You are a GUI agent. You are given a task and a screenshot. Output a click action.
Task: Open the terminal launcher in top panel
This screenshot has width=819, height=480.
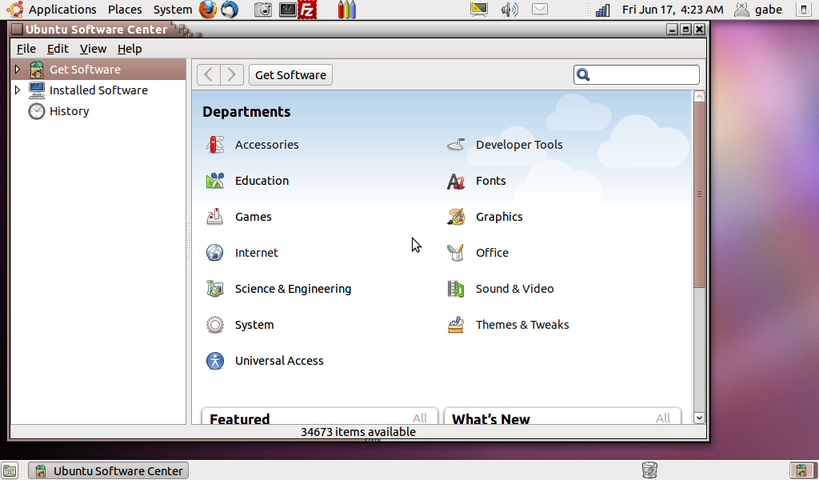click(x=288, y=9)
